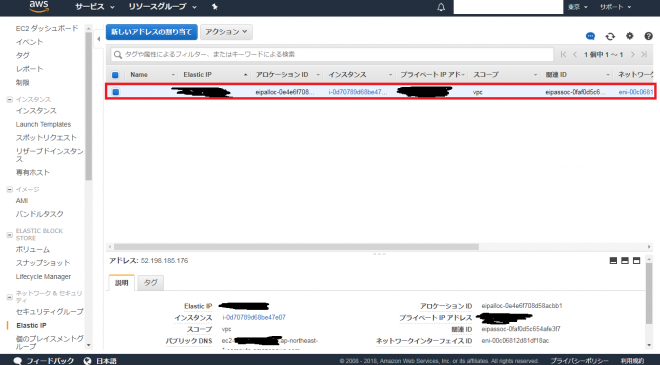Open the notifications bell icon

tap(441, 7)
